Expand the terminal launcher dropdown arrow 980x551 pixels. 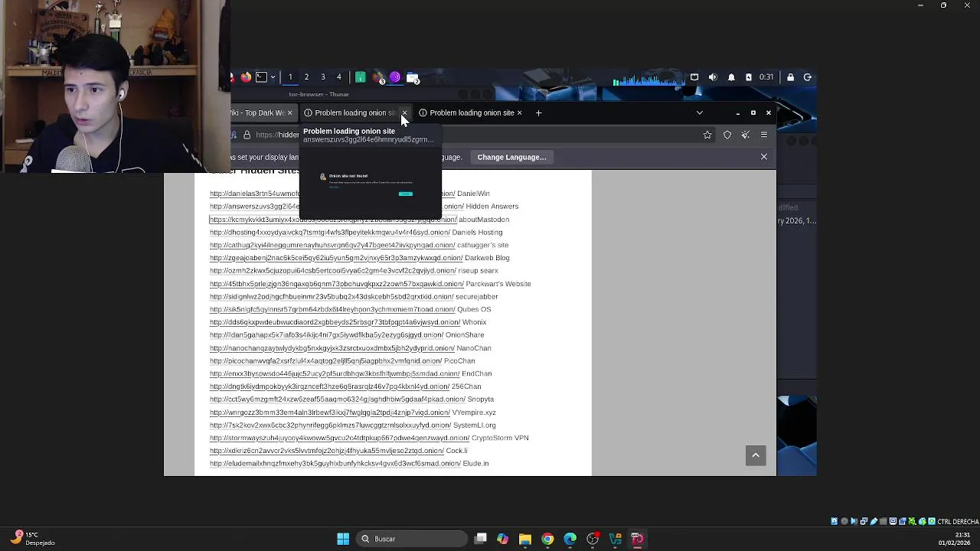pyautogui.click(x=272, y=77)
